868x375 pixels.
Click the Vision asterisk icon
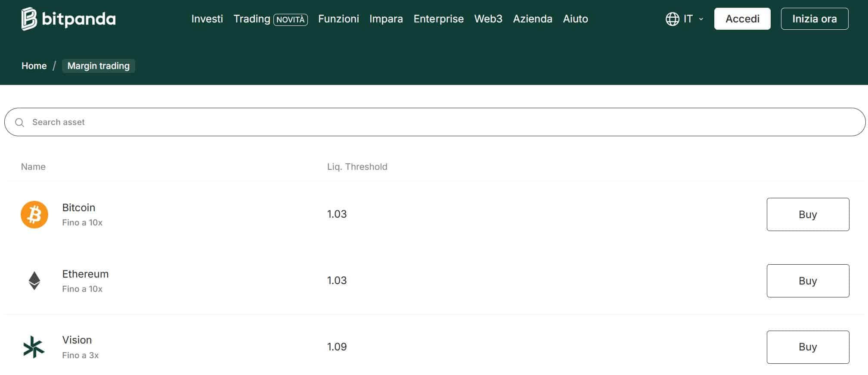tap(34, 347)
